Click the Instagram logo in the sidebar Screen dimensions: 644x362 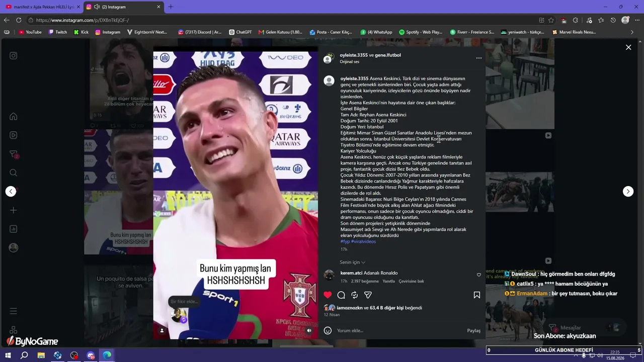(14, 56)
